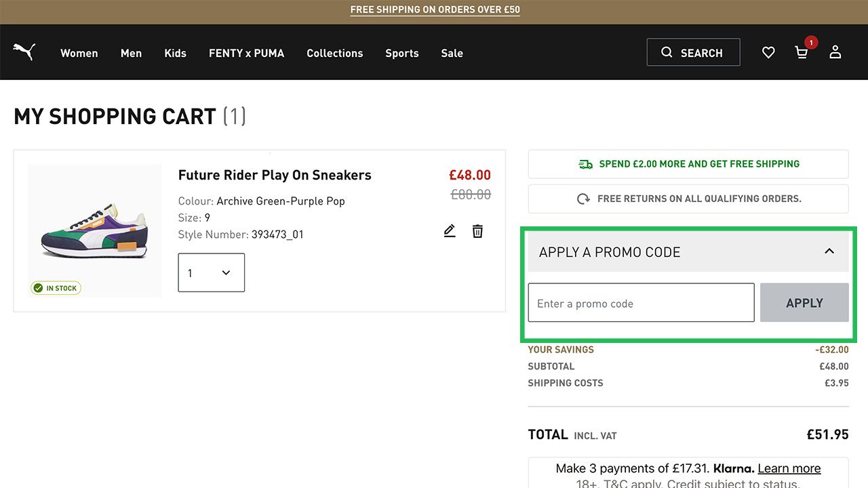Go to the Sale section
Viewport: 868px width, 488px height.
[x=452, y=53]
